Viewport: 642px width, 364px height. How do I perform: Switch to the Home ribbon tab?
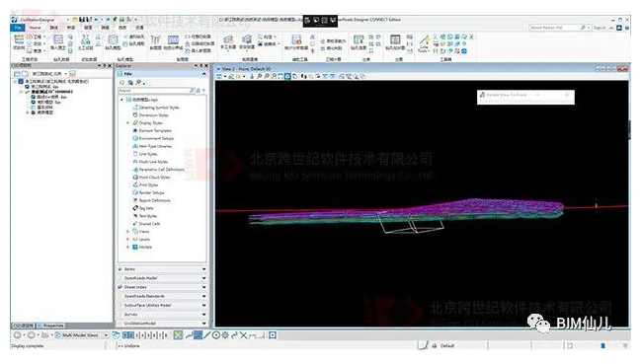36,28
